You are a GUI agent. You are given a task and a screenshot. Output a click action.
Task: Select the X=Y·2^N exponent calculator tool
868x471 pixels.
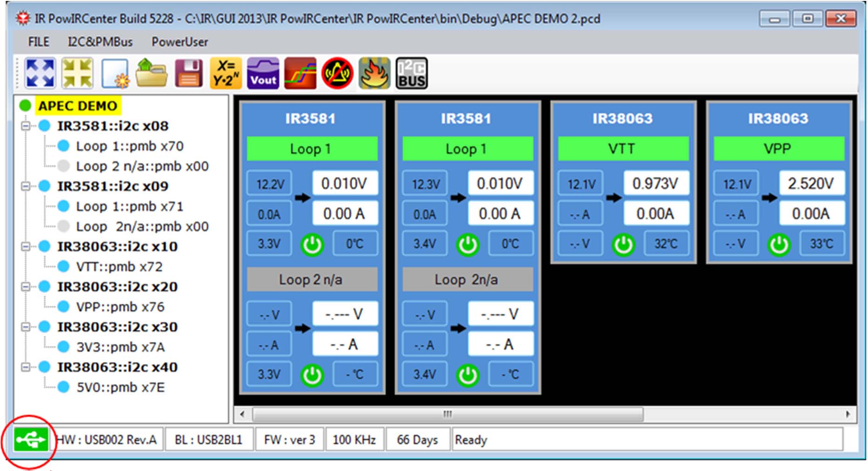click(226, 73)
